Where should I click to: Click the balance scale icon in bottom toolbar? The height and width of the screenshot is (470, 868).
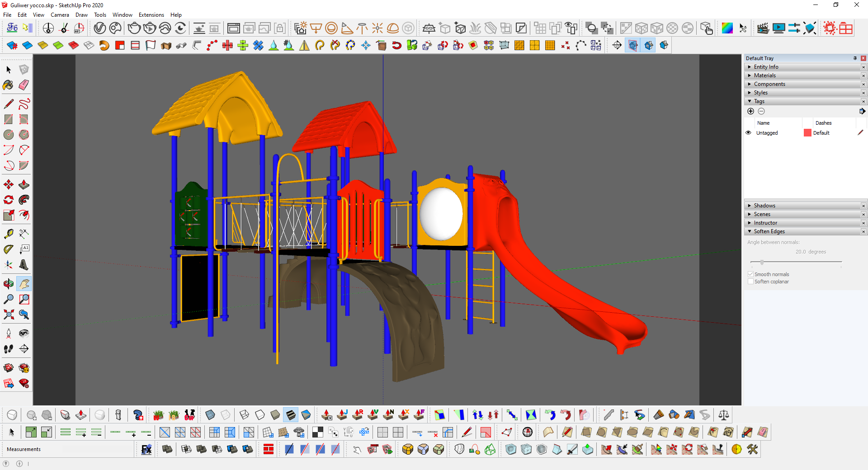click(x=724, y=415)
